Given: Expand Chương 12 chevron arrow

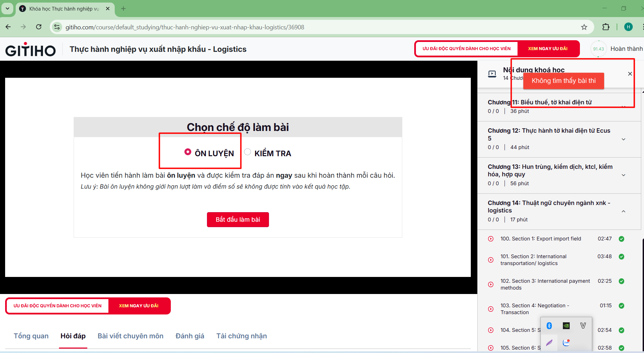Looking at the screenshot, I should click(624, 139).
